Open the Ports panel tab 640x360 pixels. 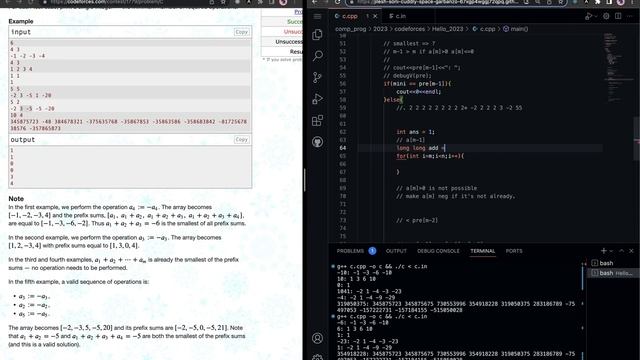pos(514,251)
